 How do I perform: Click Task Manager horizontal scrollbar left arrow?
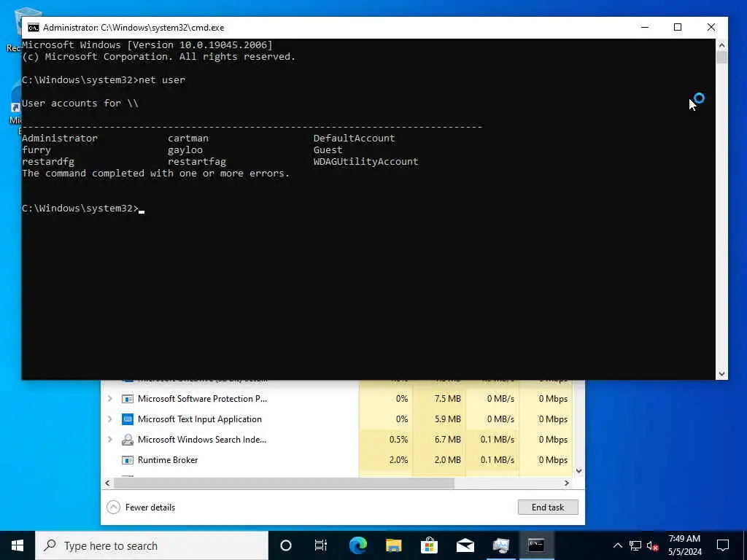(x=108, y=483)
